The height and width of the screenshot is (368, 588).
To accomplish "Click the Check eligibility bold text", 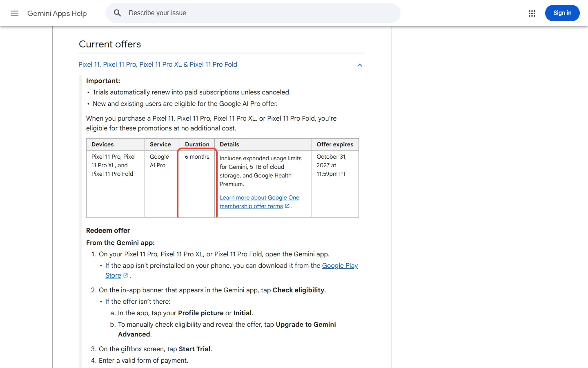I will point(298,290).
